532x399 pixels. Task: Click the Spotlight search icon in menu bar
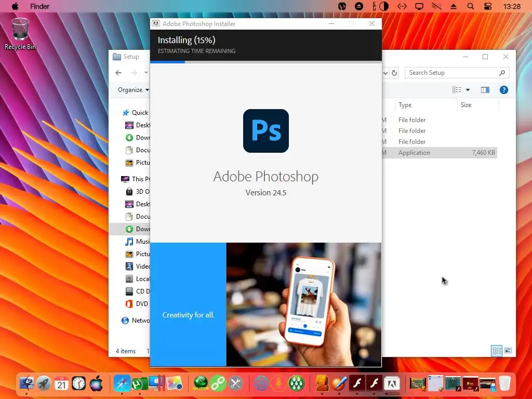point(470,6)
